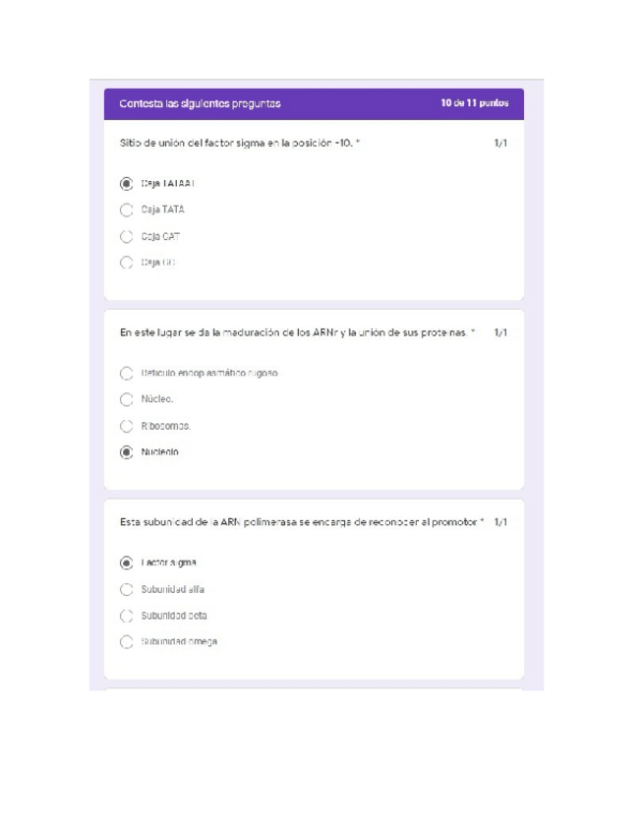Click the ARNr maturation question text

pyautogui.click(x=297, y=333)
